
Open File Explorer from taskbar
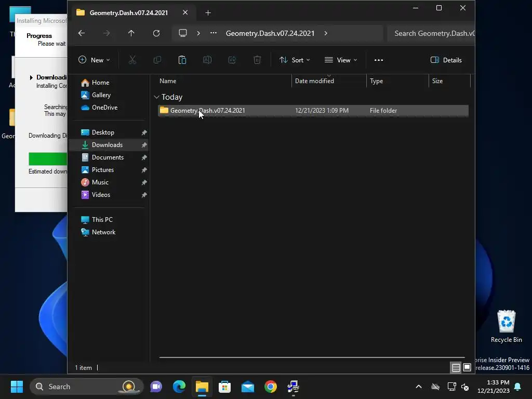202,387
